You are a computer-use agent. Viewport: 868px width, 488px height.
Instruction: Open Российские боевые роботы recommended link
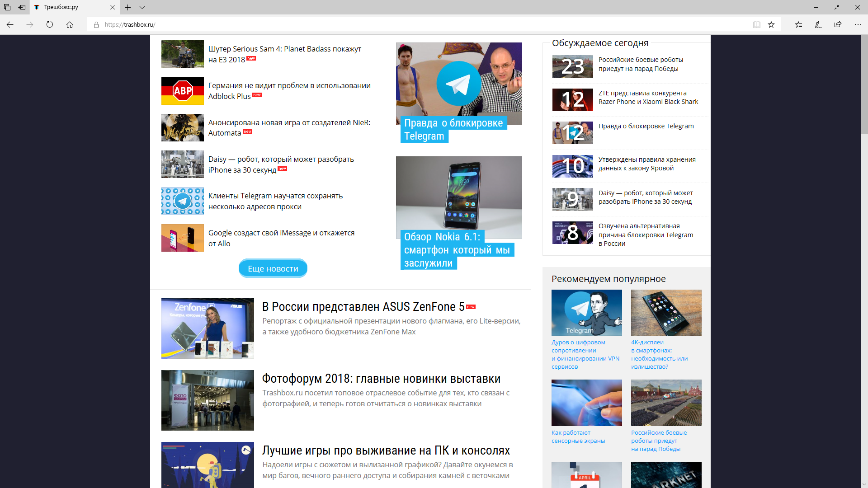pyautogui.click(x=659, y=441)
